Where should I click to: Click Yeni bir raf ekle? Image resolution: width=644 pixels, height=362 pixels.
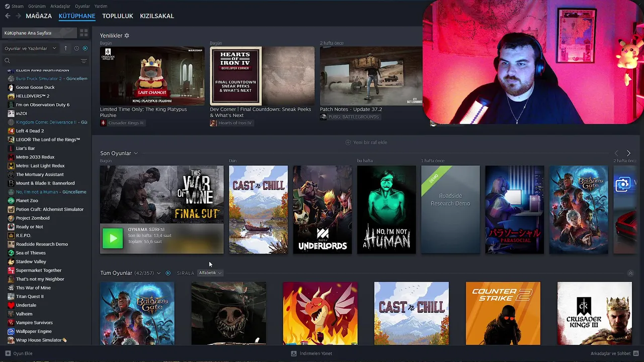(366, 142)
